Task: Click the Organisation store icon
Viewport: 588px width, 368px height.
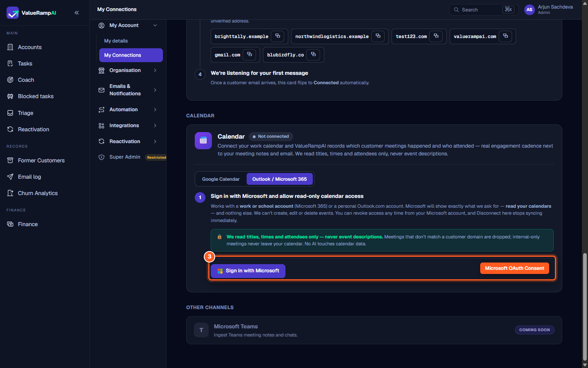Action: (x=101, y=70)
